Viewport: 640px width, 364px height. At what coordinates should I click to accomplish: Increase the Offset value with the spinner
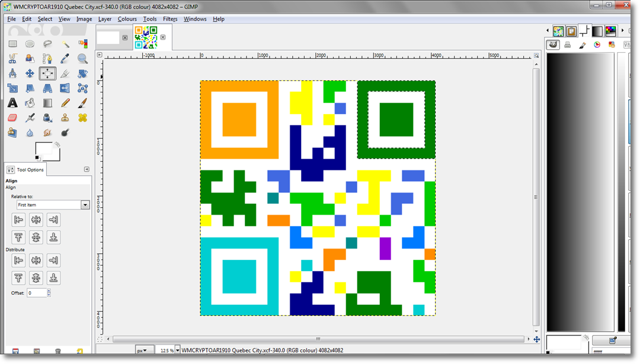coord(49,291)
